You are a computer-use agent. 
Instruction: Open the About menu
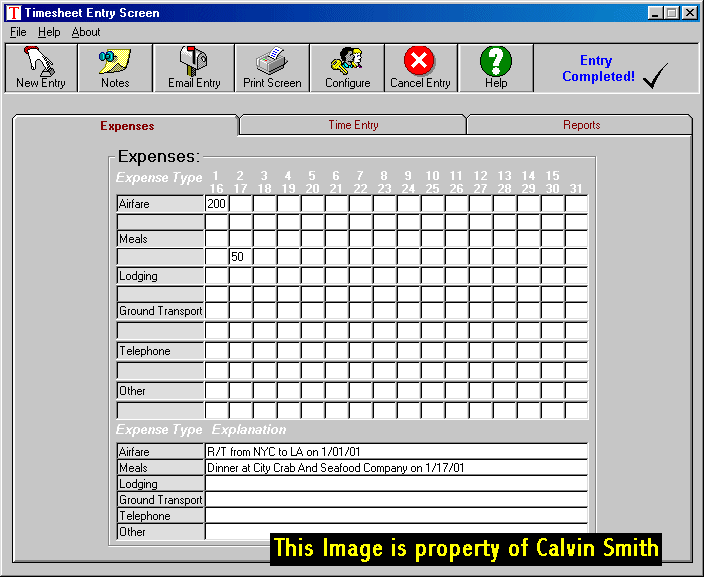click(86, 32)
